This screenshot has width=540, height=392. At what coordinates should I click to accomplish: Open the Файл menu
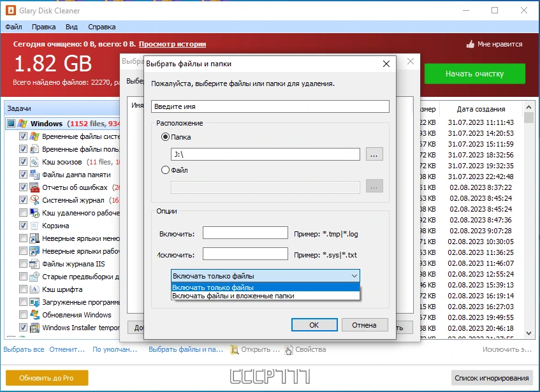tap(13, 27)
